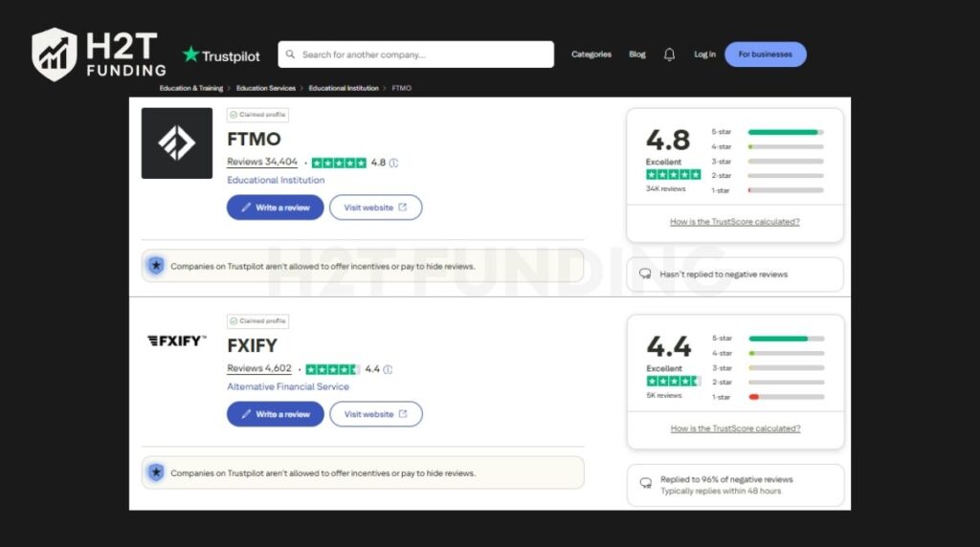Focus the Search for another company field
Screen dimensions: 980x547
(415, 55)
